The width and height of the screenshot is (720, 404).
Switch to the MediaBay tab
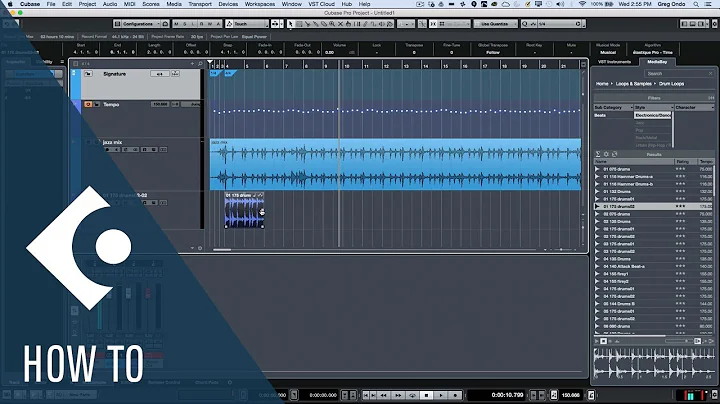(x=657, y=62)
